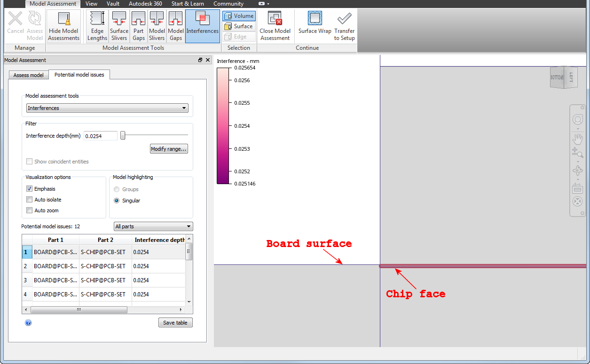Open the steering wheel navigation tool
The image size is (590, 364).
point(577,119)
